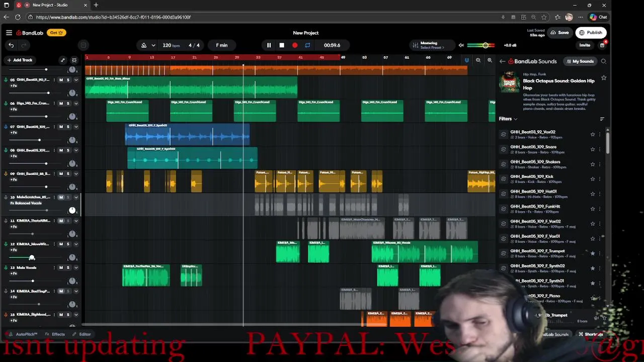Image resolution: width=644 pixels, height=362 pixels.
Task: Open the Editor panel
Action: [82, 334]
